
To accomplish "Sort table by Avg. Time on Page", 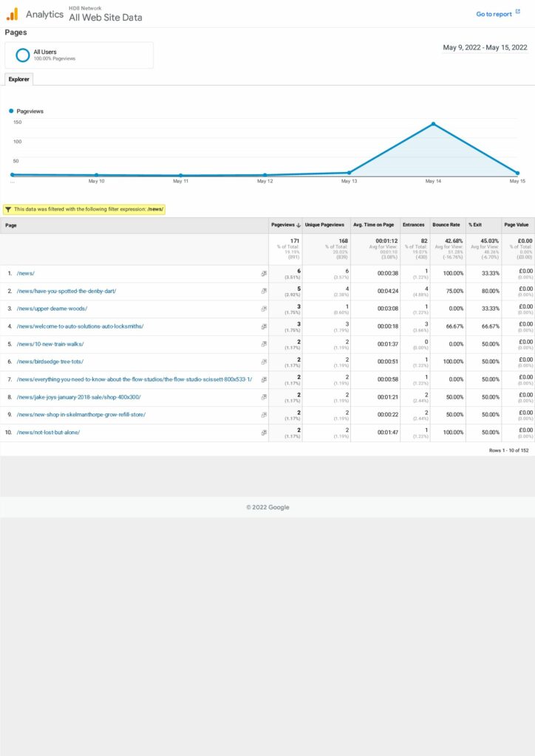I will [x=373, y=225].
